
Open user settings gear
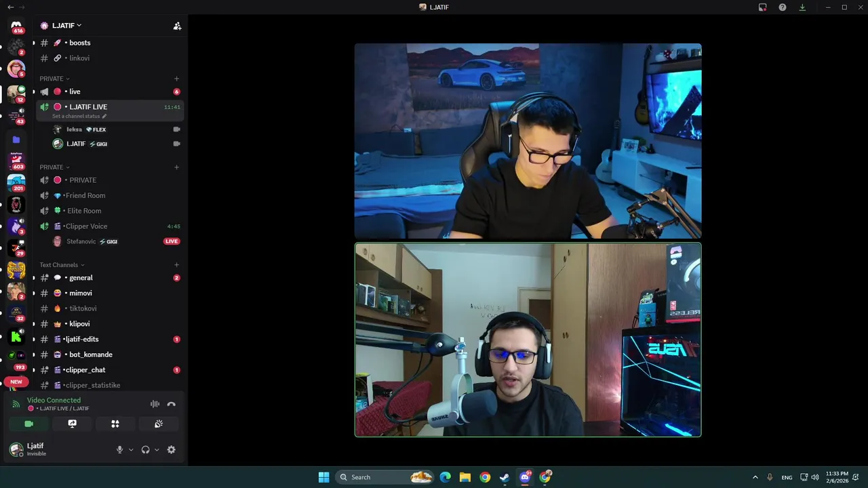[171, 449]
